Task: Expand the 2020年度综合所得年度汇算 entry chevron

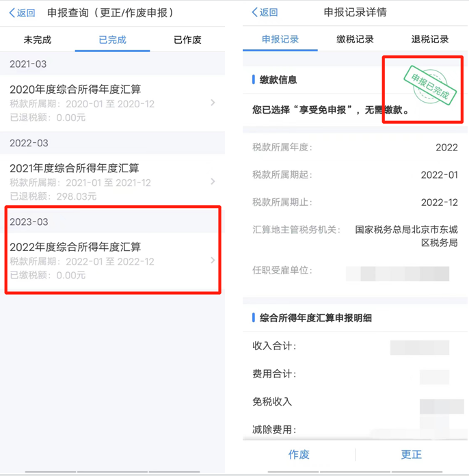Action: [213, 103]
